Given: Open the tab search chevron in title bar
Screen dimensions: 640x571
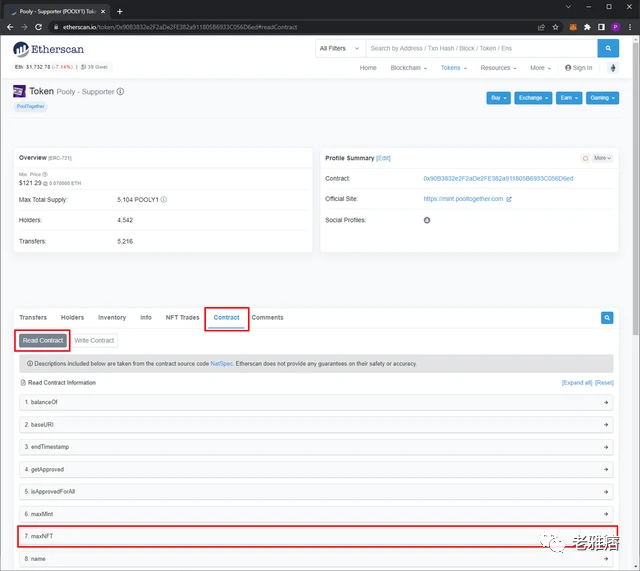Looking at the screenshot, I should click(x=568, y=7).
